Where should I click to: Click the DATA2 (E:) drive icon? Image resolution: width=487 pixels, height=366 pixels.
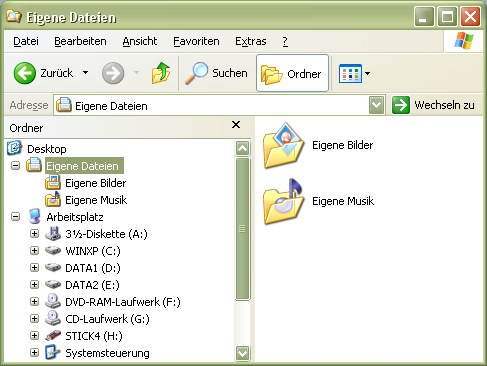tap(53, 284)
